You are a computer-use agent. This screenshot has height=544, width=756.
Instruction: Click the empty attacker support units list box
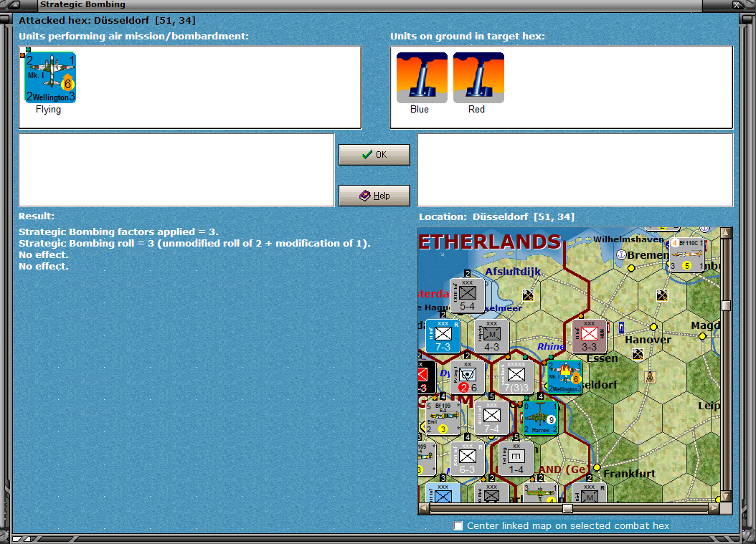click(x=176, y=170)
